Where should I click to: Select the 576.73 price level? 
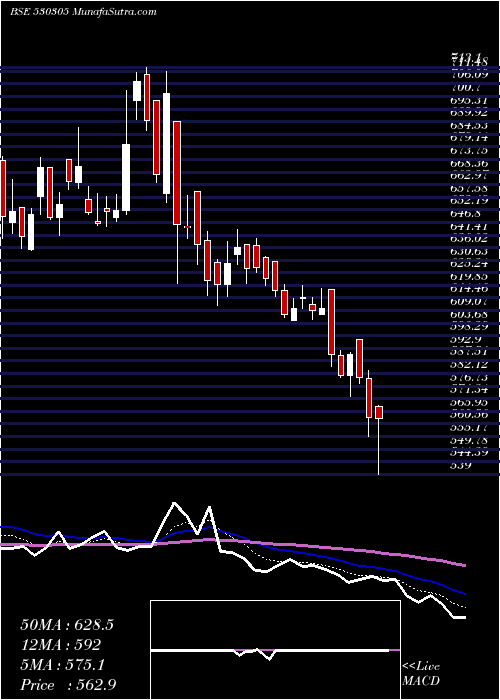[x=469, y=378]
